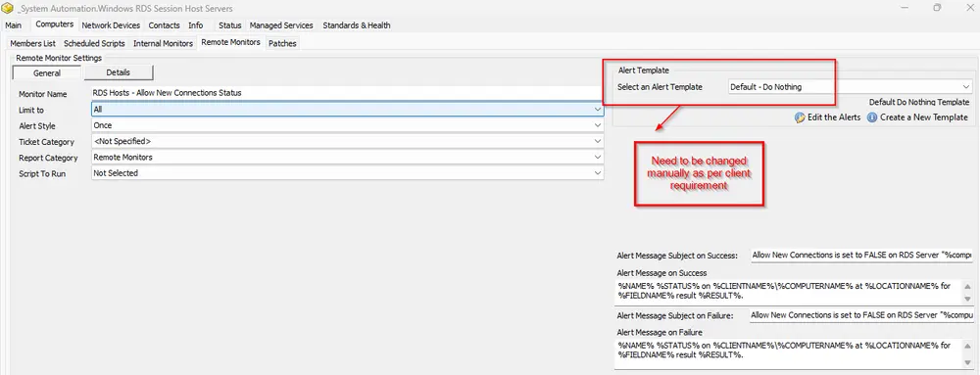Open the Standards & Health tab
The width and height of the screenshot is (980, 375).
click(x=357, y=25)
